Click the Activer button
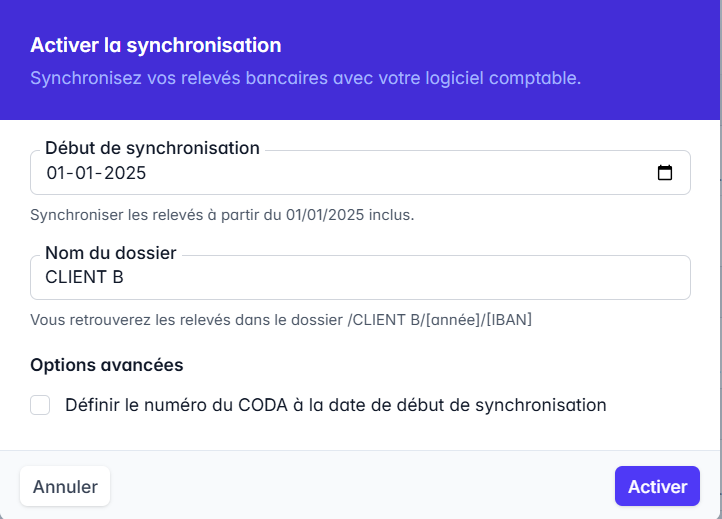Viewport: 722px width, 519px height. click(657, 487)
